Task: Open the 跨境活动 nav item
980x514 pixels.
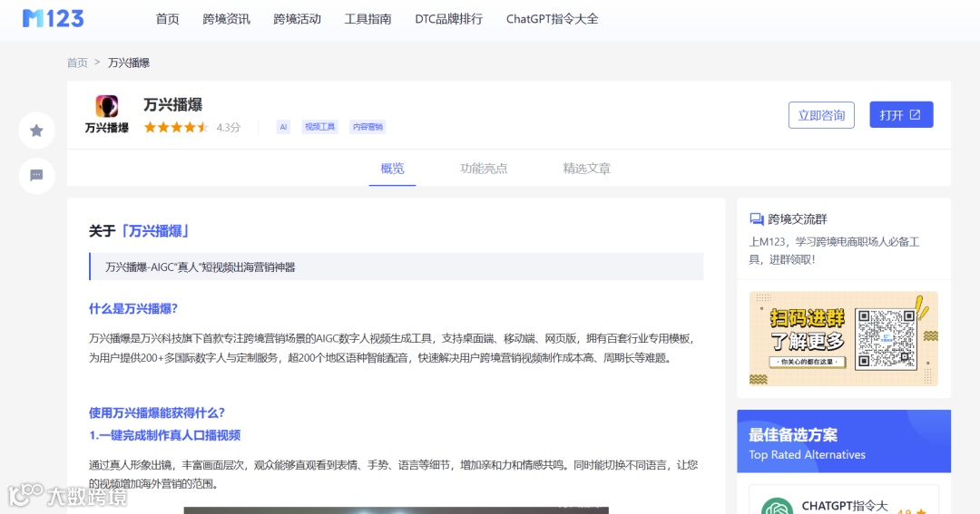Action: 297,19
